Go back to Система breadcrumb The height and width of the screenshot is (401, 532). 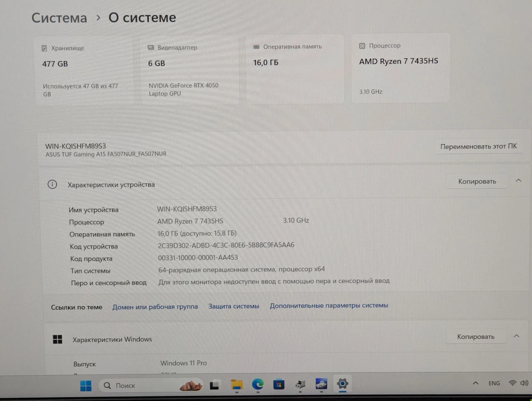(x=59, y=18)
